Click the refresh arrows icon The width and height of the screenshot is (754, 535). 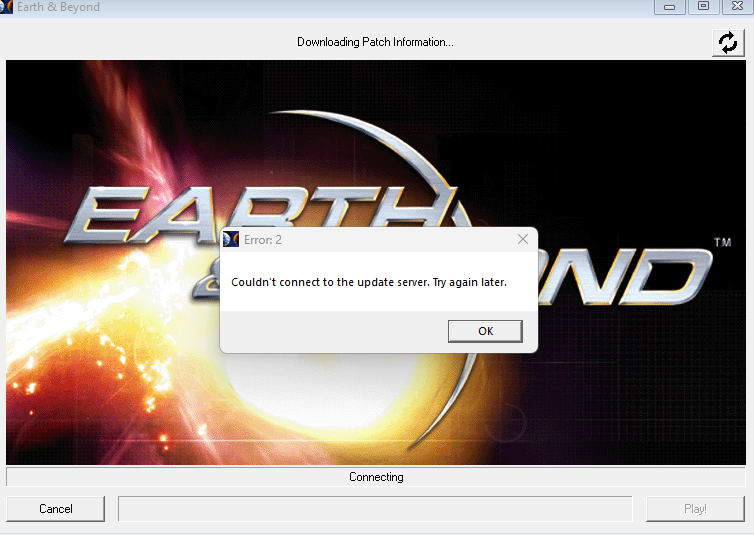tap(728, 43)
